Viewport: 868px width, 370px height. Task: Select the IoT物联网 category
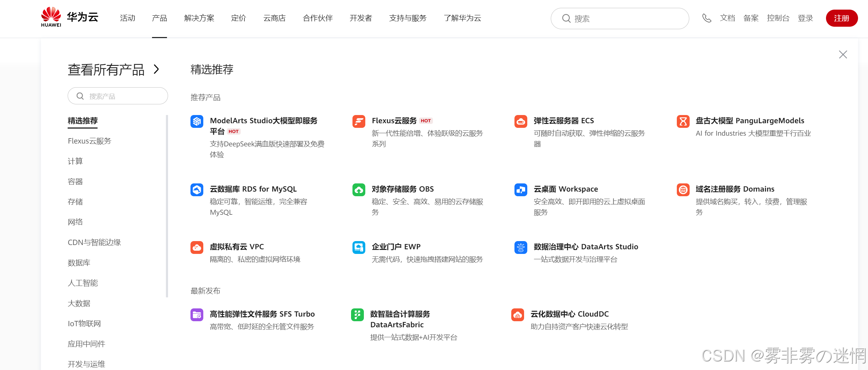pos(84,324)
